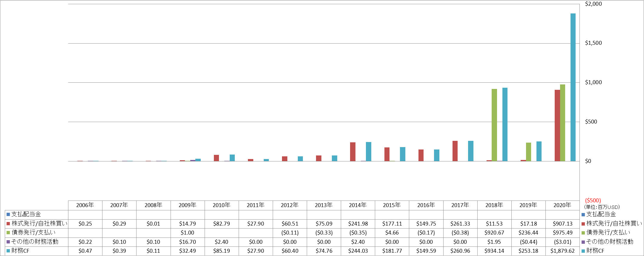Click the ($0.11) cell under 2012年
This screenshot has height=256, width=644.
[x=290, y=233]
